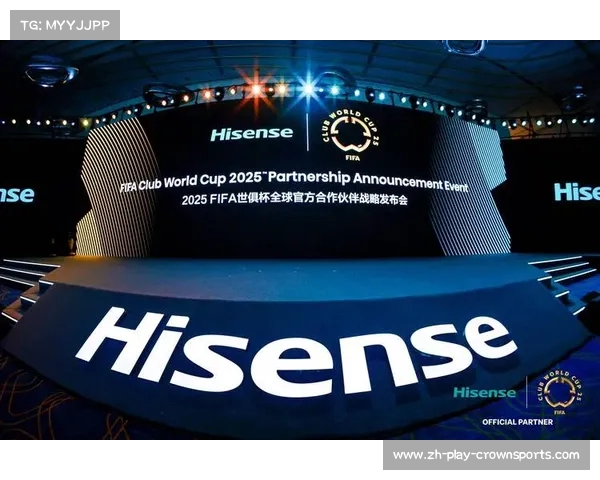This screenshot has height=480, width=600.
Task: Click the orange starburst spotlight above the screen
Action: click(x=257, y=88)
